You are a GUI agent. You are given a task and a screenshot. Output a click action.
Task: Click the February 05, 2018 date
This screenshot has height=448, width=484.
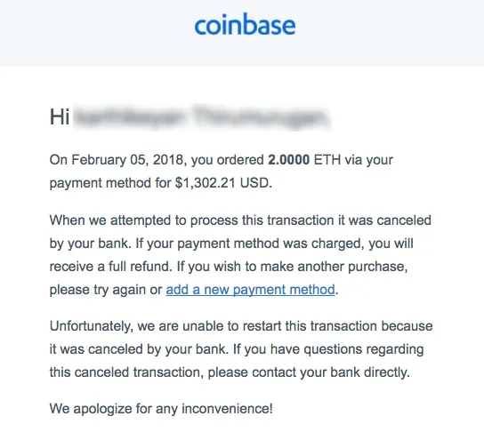[x=127, y=160]
